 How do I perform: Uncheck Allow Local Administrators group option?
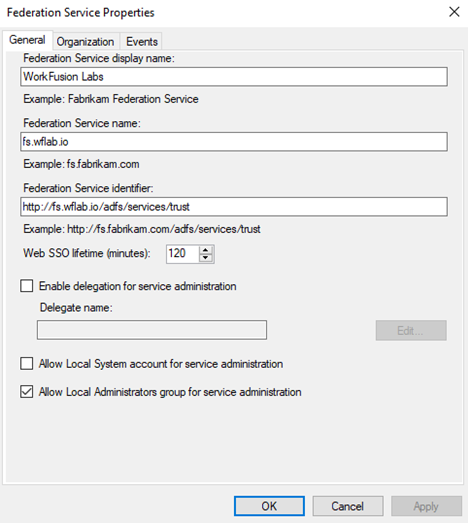pos(27,392)
